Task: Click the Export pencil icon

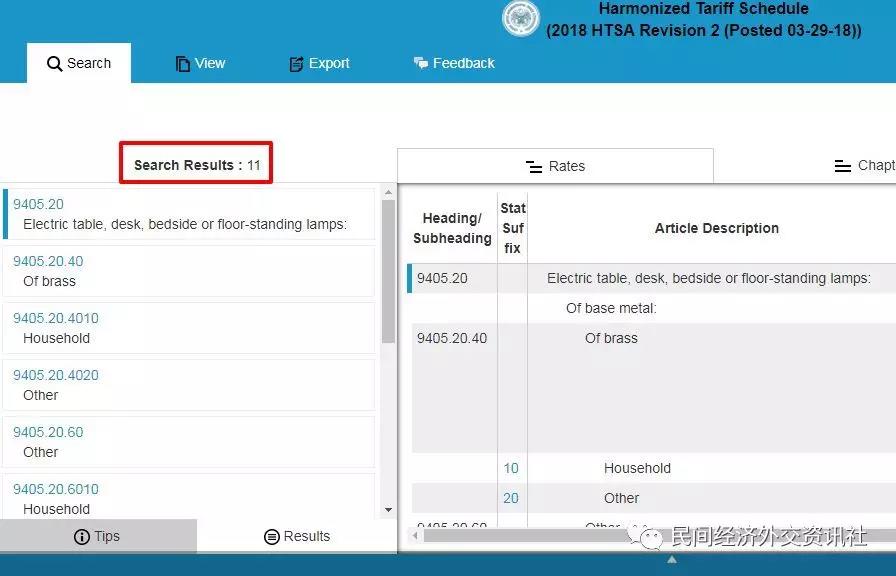Action: click(296, 63)
